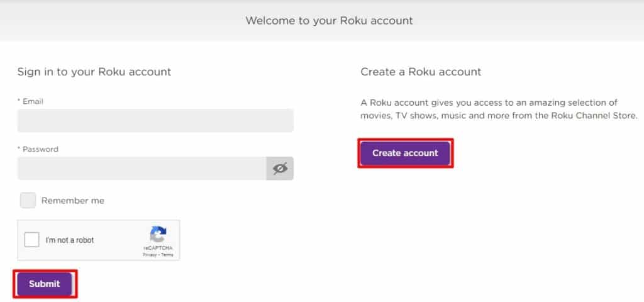Click the Password field label

click(38, 149)
